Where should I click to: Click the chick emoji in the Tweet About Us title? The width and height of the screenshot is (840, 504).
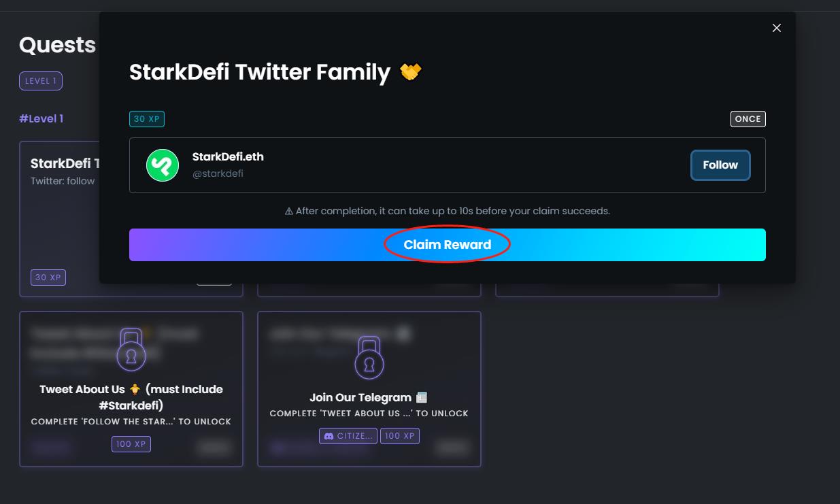135,389
